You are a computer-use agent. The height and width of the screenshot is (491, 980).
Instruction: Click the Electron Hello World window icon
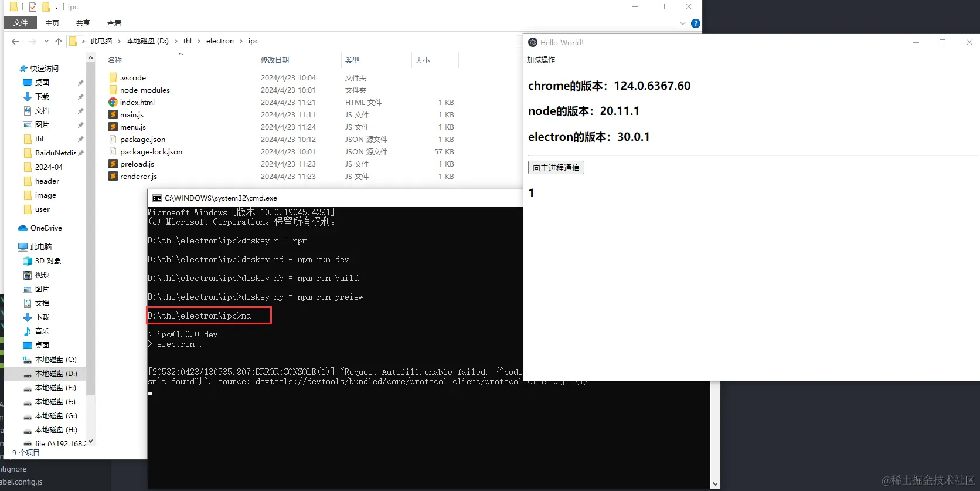(x=533, y=42)
